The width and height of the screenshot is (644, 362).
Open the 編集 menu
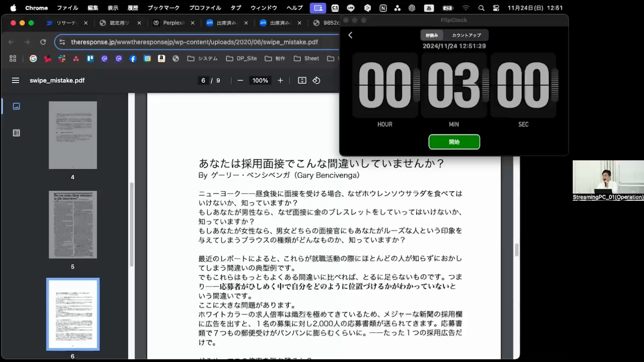tap(93, 8)
